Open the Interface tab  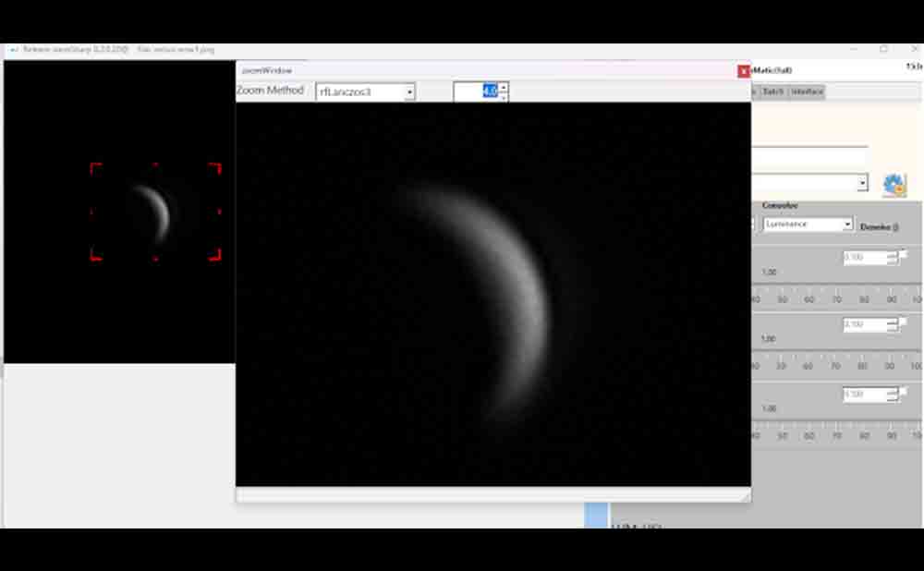pos(807,92)
